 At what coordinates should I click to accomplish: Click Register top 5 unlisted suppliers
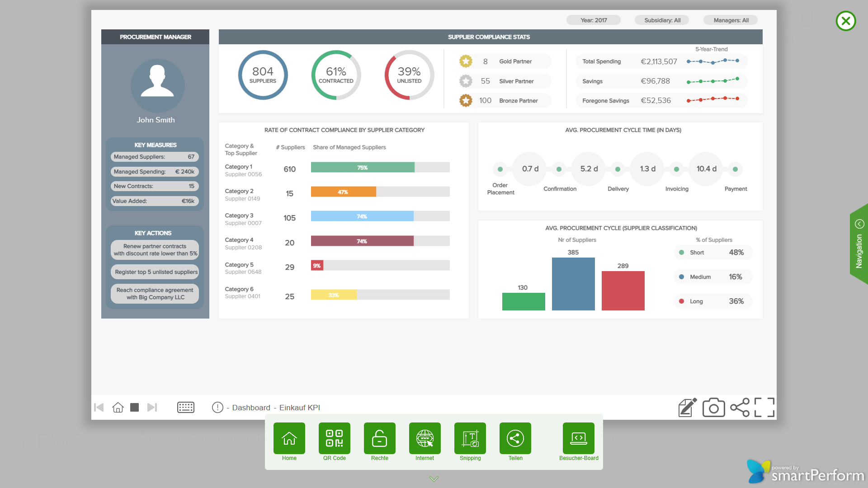point(155,272)
